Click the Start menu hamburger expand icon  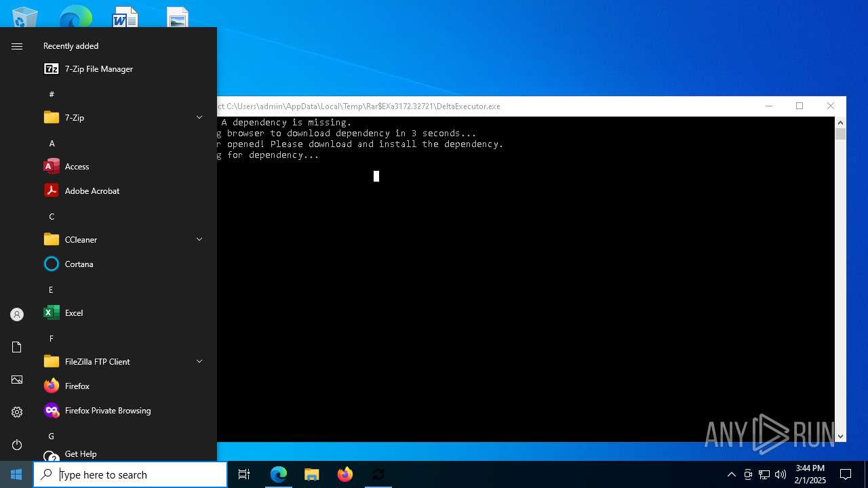17,46
